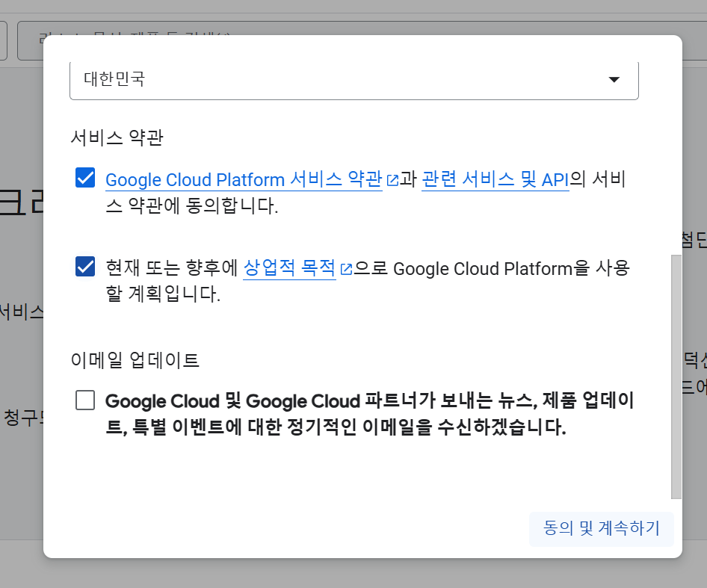Enable the 이메일 업데이트 newsletter checkbox

tap(85, 400)
